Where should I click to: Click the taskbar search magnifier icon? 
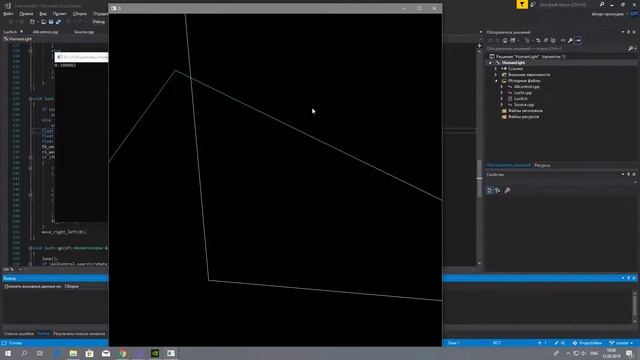tap(24, 353)
